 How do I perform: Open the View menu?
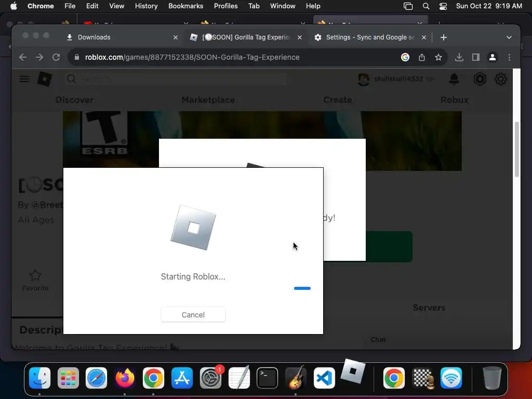(x=116, y=6)
